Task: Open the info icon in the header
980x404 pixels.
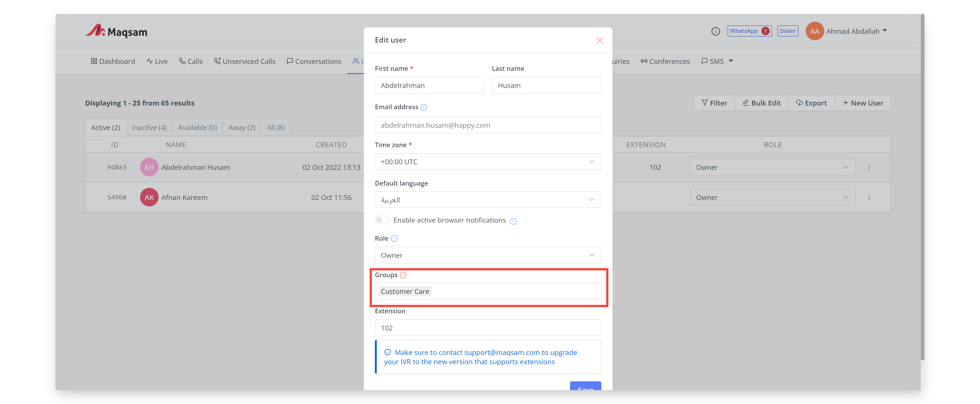Action: [x=715, y=31]
